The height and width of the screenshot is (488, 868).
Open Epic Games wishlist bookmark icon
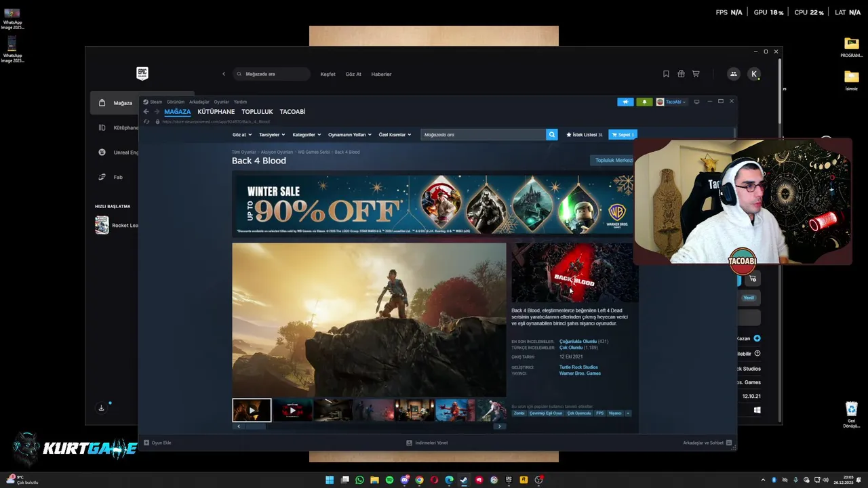(x=666, y=74)
